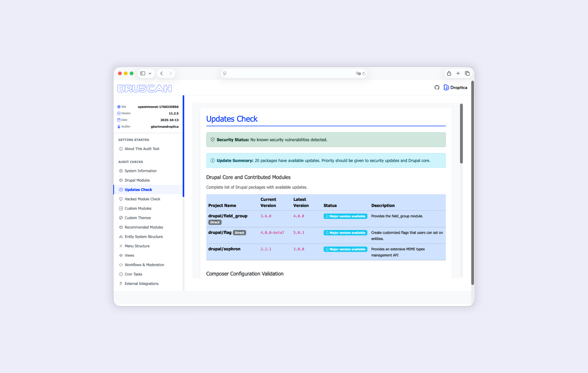Viewport: 588px width, 373px height.
Task: Select Drupal Modules in sidebar
Action: [137, 180]
